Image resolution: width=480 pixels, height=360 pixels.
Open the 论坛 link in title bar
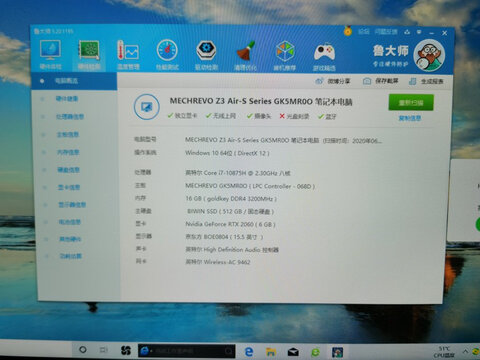pos(364,32)
